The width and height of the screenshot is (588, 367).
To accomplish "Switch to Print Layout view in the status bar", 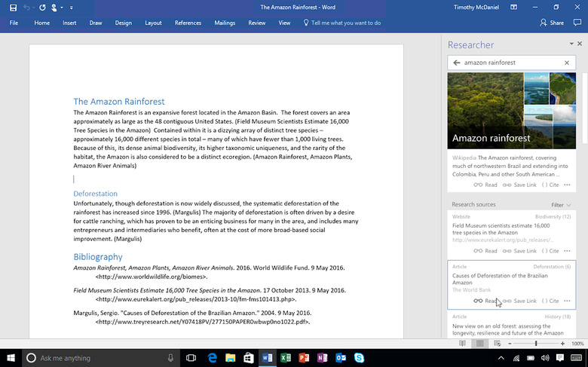I will [479, 344].
